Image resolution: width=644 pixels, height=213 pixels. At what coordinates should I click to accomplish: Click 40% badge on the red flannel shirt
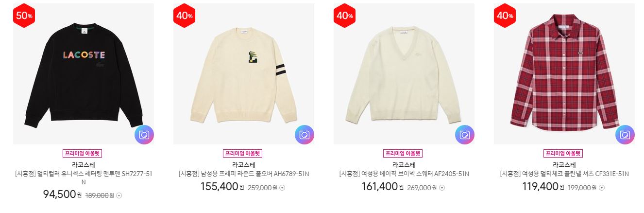(505, 16)
